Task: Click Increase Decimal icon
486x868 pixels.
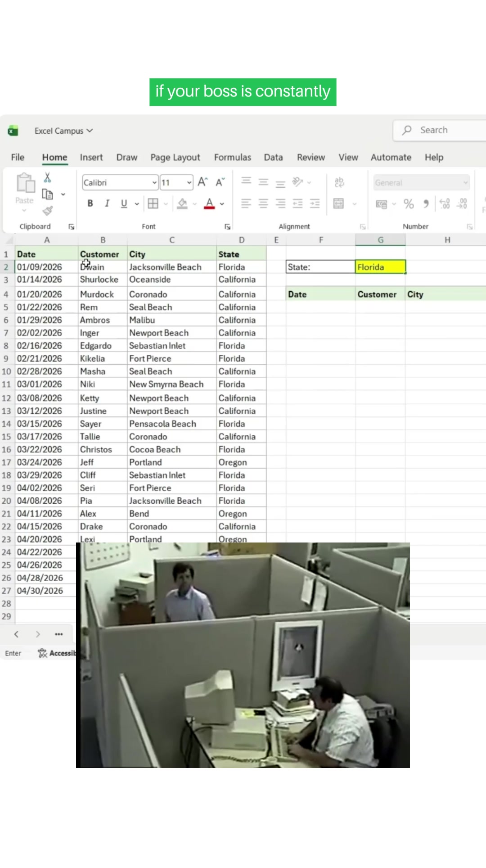Action: pos(445,203)
